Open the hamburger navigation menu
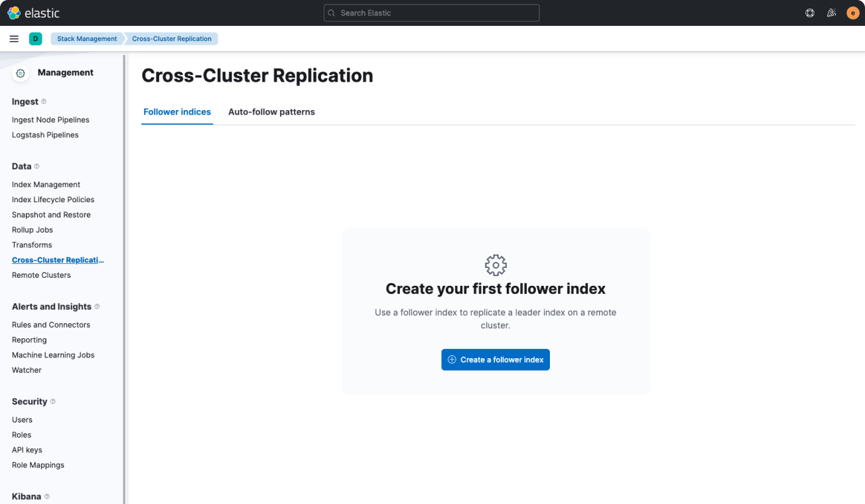The image size is (865, 504). pyautogui.click(x=13, y=38)
